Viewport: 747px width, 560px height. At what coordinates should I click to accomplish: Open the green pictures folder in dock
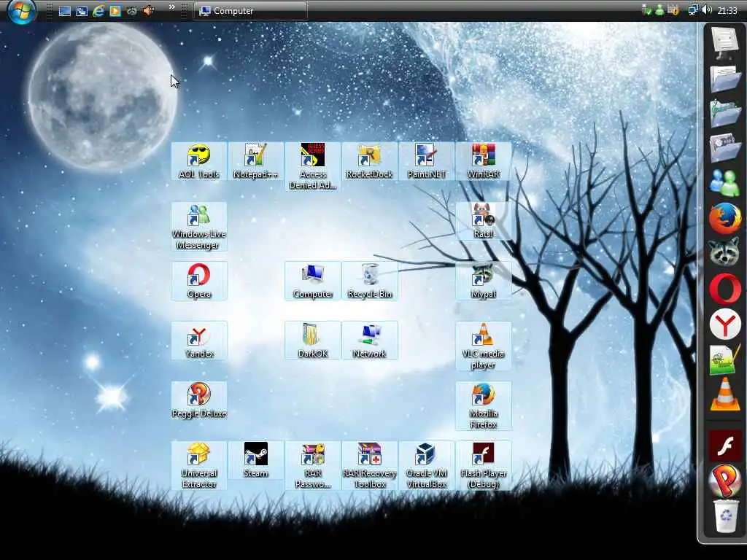pos(724,114)
